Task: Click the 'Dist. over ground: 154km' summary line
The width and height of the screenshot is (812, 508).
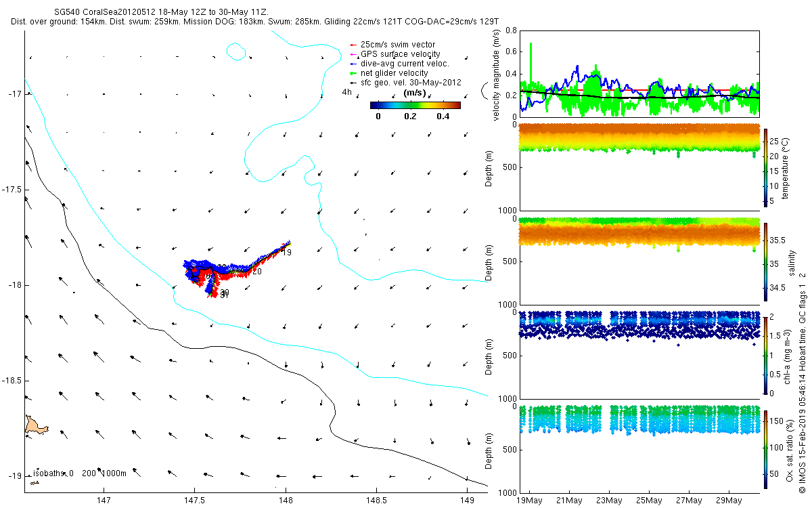Action: click(254, 22)
